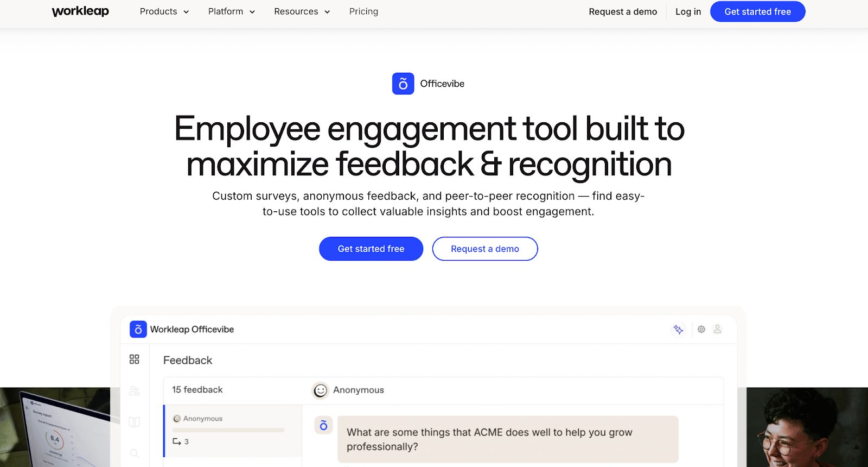Click the reply count icon showing 3
The image size is (868, 467).
coord(177,441)
